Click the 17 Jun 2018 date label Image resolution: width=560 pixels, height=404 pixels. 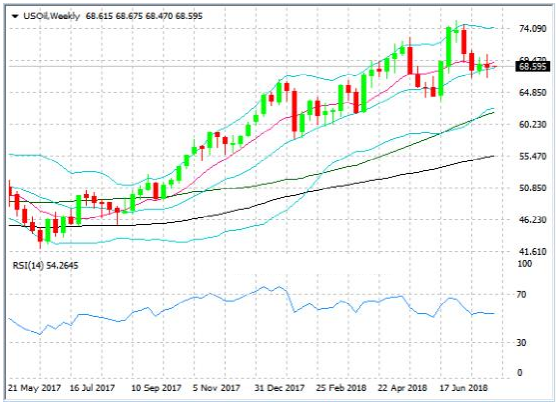(463, 388)
